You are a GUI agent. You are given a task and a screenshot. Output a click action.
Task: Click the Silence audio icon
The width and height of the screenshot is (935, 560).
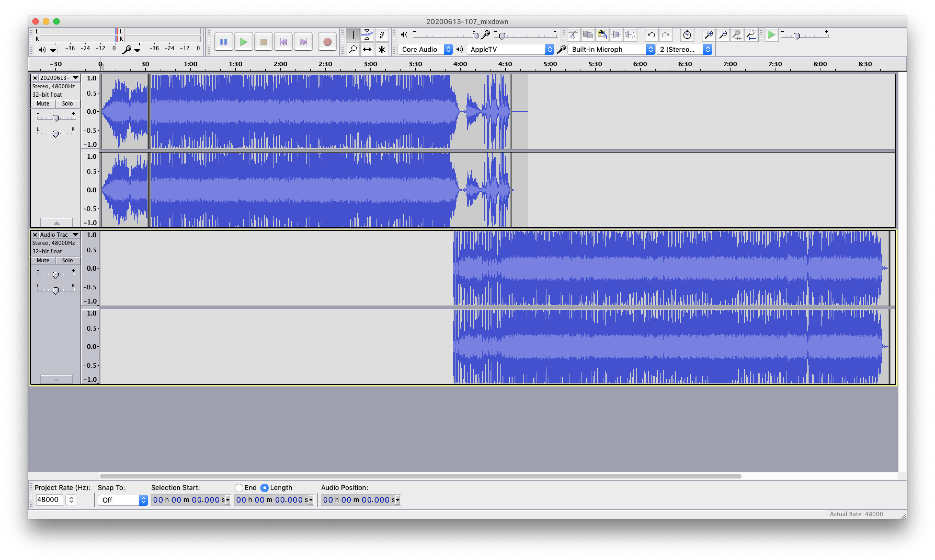[x=630, y=35]
